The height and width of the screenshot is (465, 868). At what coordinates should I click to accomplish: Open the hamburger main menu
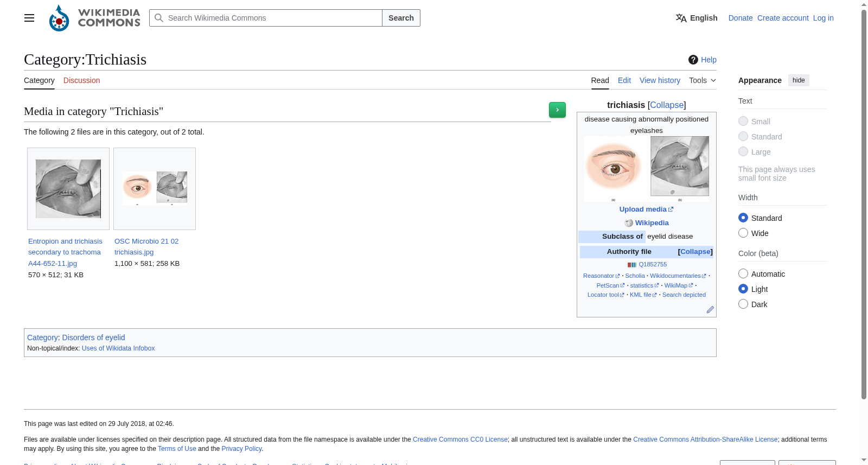tap(29, 18)
